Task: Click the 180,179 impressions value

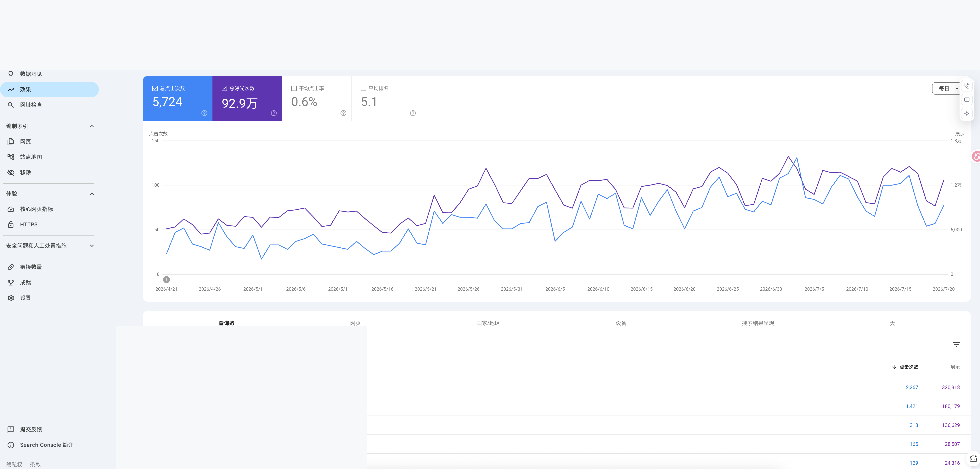Action: tap(951, 406)
